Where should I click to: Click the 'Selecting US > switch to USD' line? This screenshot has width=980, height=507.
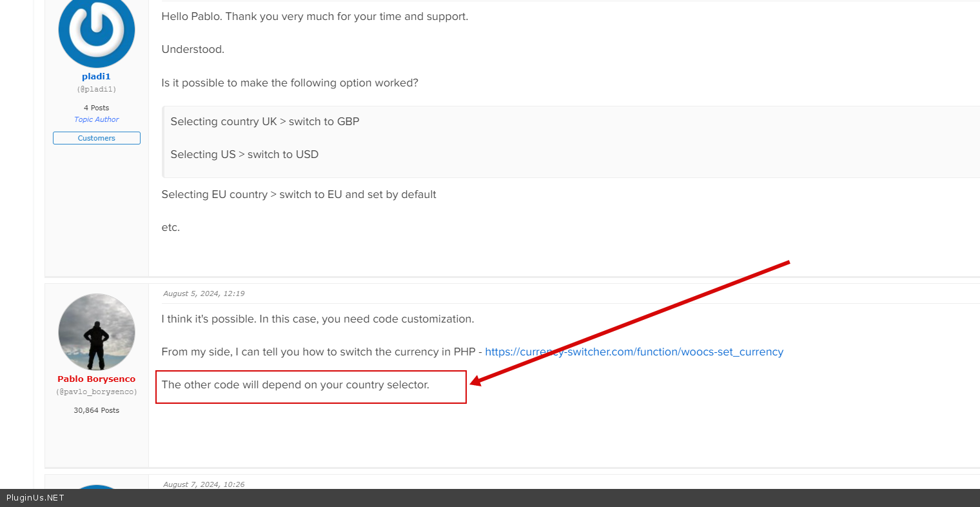coord(244,155)
